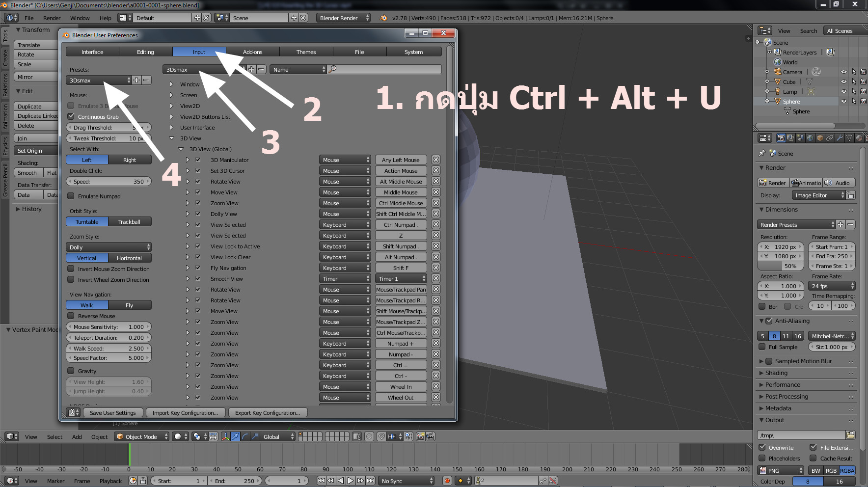This screenshot has height=487, width=868.
Task: Remove the 3D Manipulator keymap entry using its X
Action: [x=435, y=160]
